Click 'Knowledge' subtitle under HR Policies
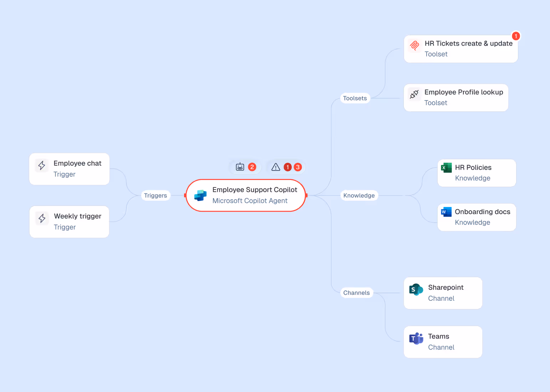This screenshot has height=392, width=550. (x=473, y=178)
